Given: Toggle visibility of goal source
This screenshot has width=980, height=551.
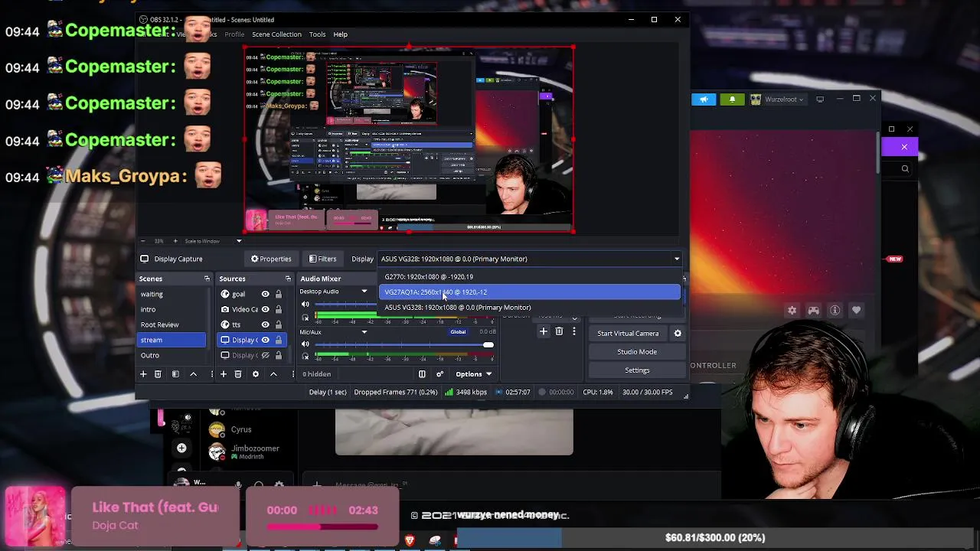Looking at the screenshot, I should (265, 294).
